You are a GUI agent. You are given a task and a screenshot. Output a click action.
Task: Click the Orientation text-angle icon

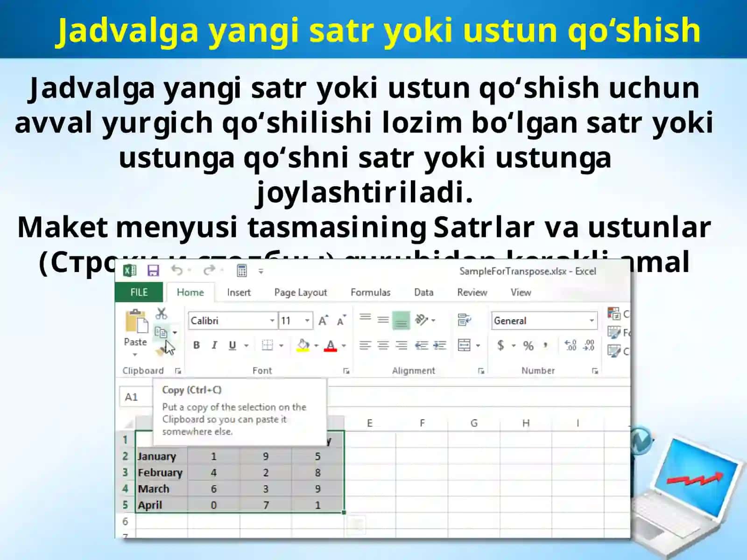422,320
